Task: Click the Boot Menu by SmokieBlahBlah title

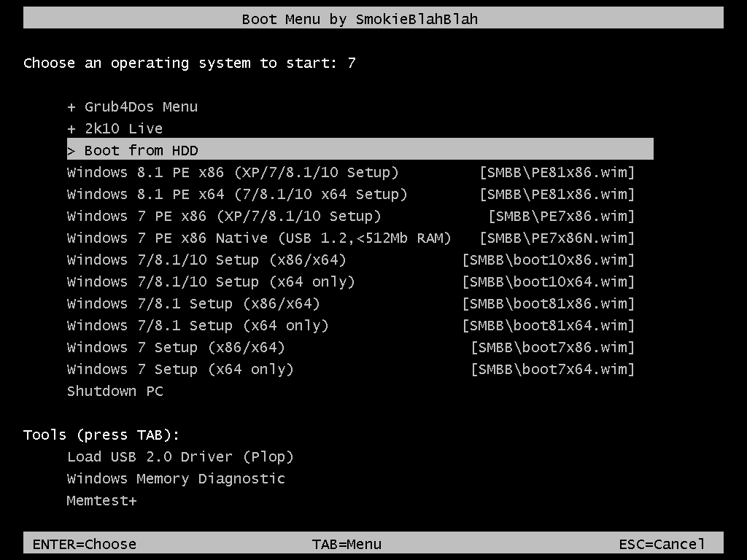Action: point(360,20)
